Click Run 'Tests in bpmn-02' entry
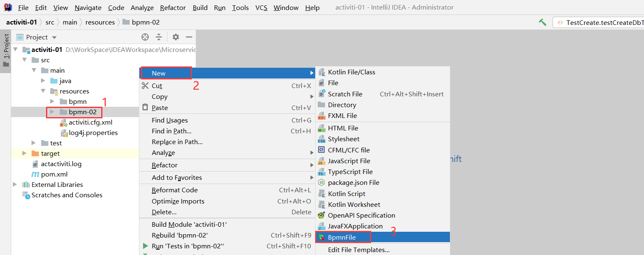Screen dimensions: 644x255 pyautogui.click(x=227, y=246)
